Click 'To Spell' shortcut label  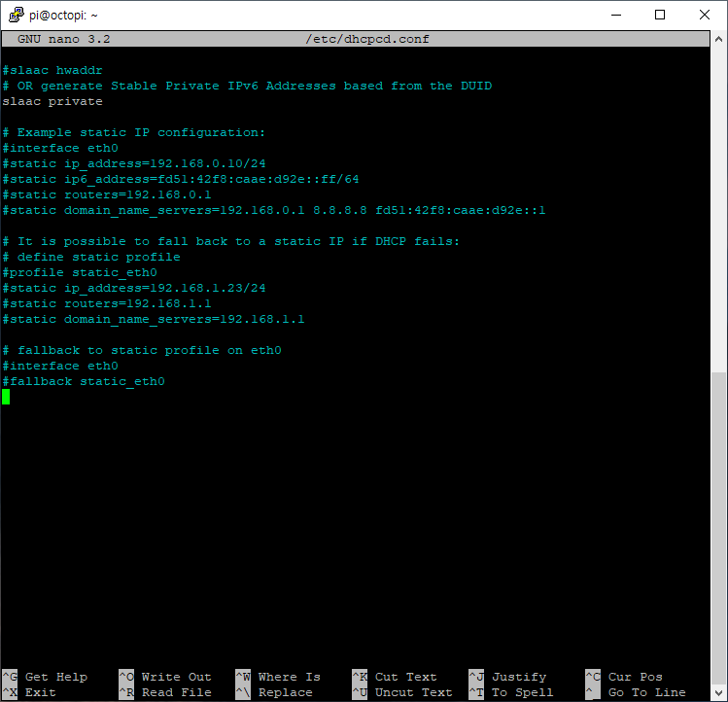[522, 692]
